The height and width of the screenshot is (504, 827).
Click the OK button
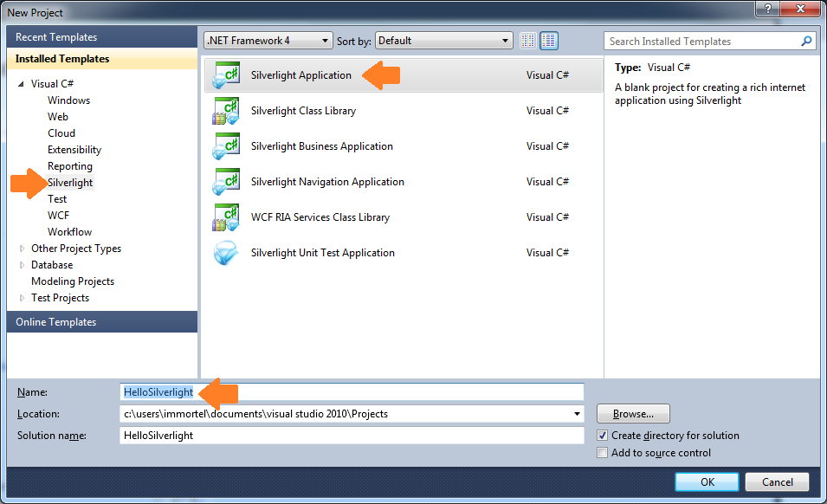[707, 481]
